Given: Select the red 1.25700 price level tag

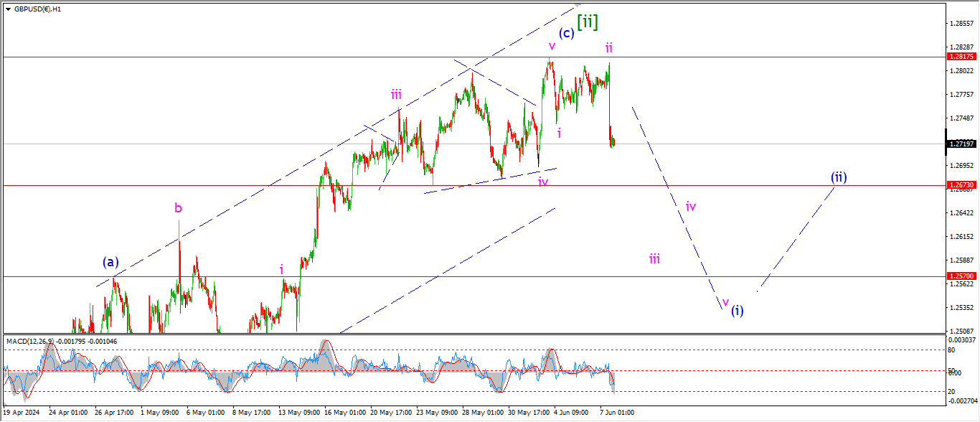Looking at the screenshot, I should click(x=961, y=276).
